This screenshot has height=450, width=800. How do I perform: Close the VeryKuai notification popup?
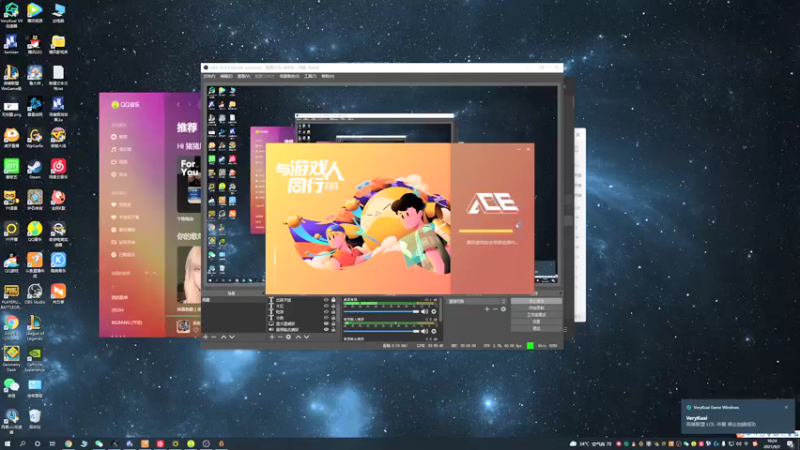pyautogui.click(x=786, y=407)
